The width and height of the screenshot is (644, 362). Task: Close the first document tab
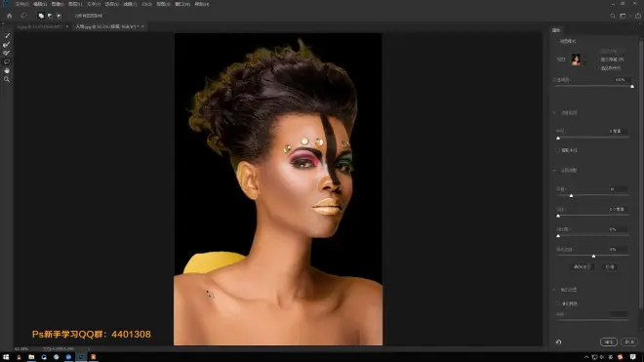pos(67,26)
